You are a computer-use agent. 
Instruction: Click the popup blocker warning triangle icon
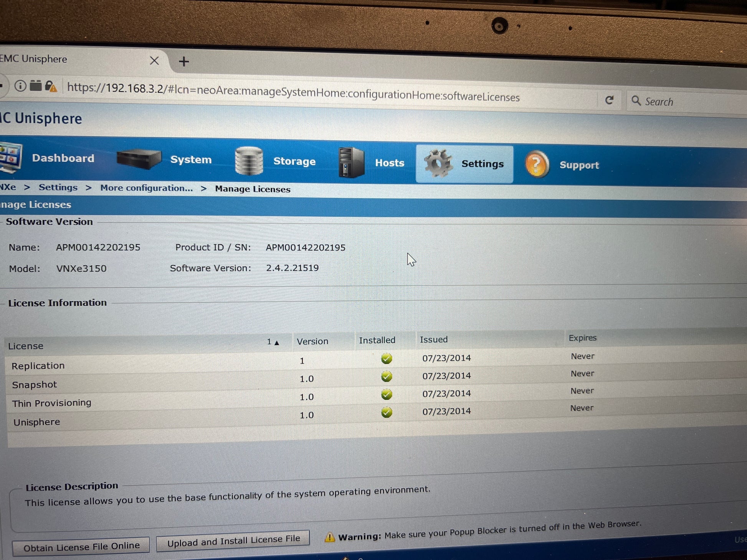point(329,537)
